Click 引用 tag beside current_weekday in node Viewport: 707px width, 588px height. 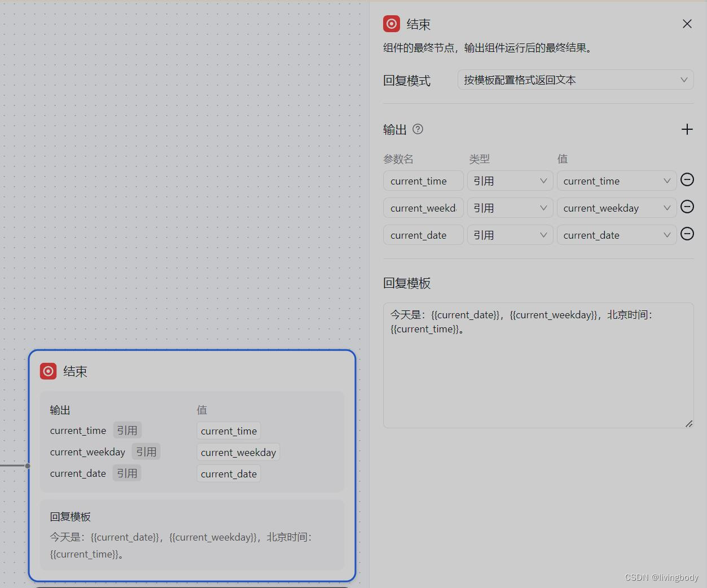point(146,452)
